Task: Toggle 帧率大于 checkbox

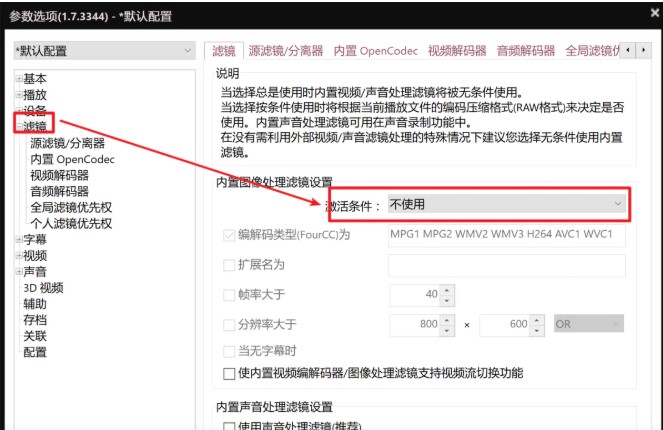Action: [229, 295]
